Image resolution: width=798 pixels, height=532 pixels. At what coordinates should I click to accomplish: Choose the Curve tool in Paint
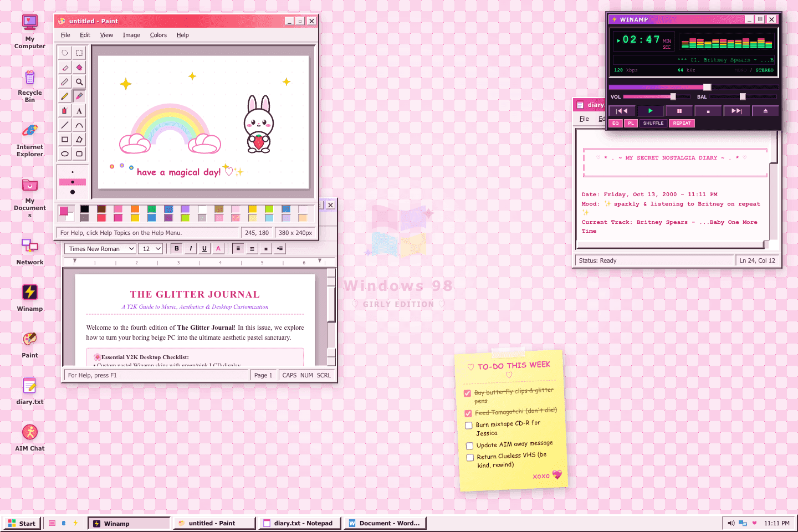tap(79, 125)
